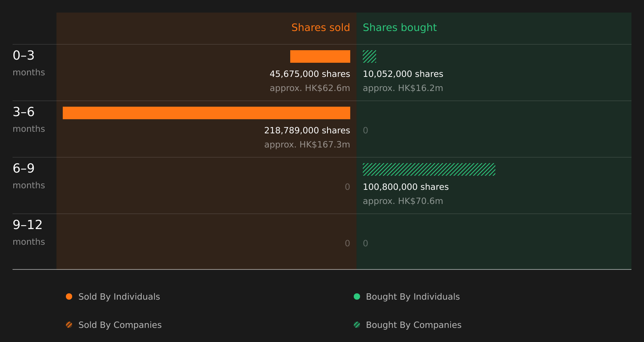The height and width of the screenshot is (342, 644).
Task: Click the approx. HK$167.3m value
Action: click(x=307, y=145)
